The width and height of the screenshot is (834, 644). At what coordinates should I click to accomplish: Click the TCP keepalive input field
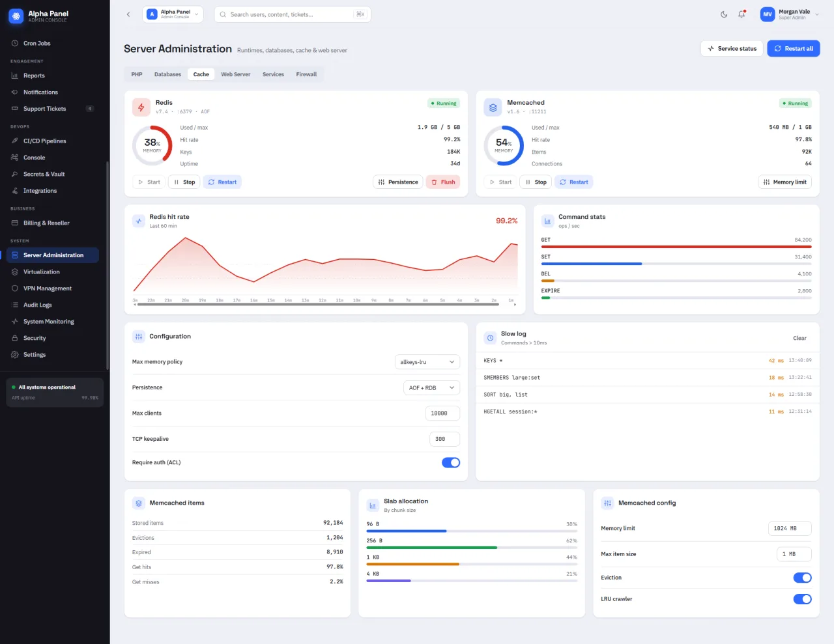[444, 440]
